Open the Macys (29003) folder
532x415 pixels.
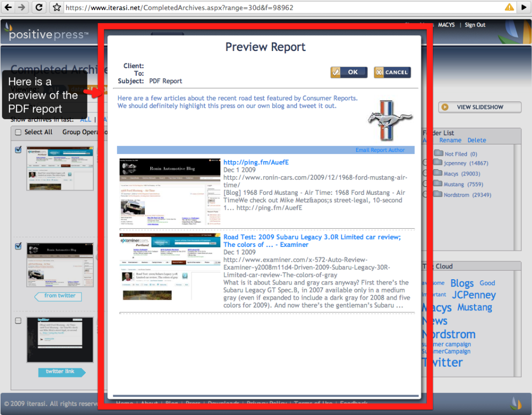pyautogui.click(x=462, y=174)
